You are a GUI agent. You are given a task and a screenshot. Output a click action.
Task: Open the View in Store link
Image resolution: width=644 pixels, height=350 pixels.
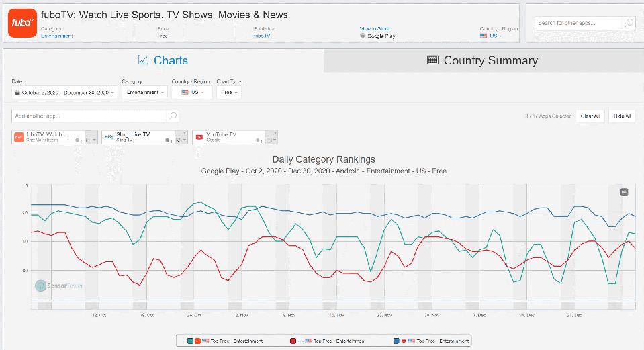(374, 29)
